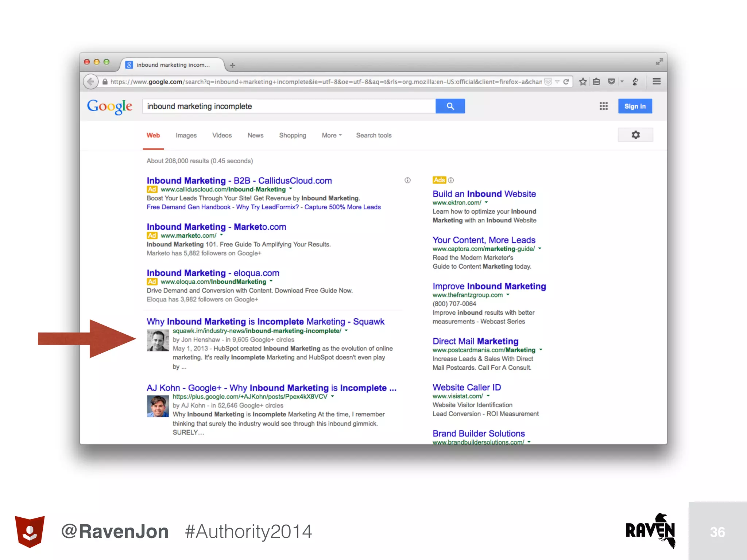Image resolution: width=747 pixels, height=560 pixels.
Task: Open the URL history dropdown triangle
Action: pyautogui.click(x=557, y=82)
